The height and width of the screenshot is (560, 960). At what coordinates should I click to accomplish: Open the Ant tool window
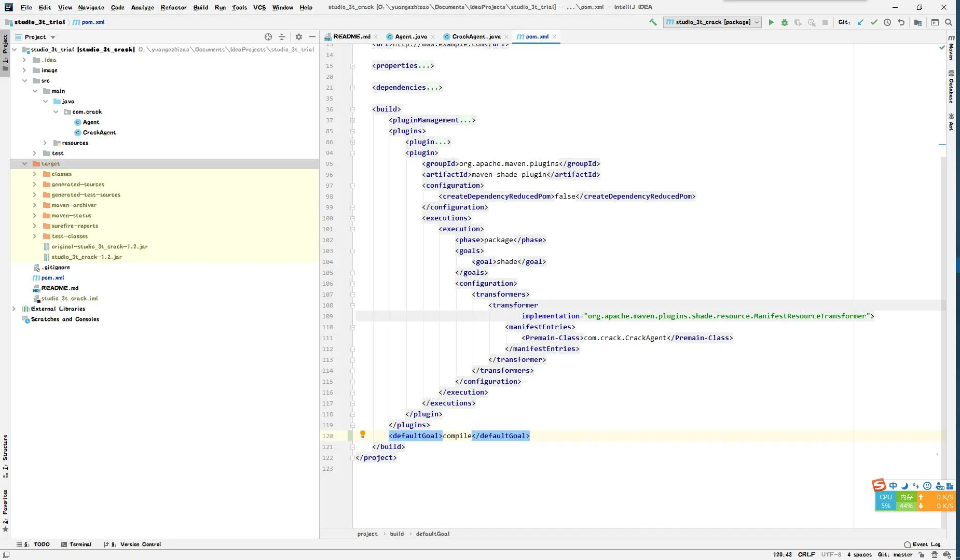coord(951,122)
